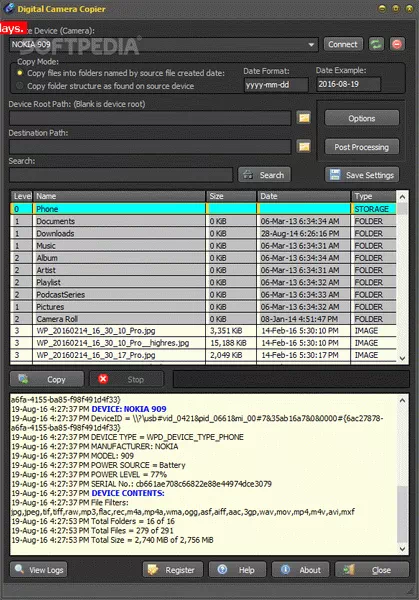Click the Search button

(264, 175)
